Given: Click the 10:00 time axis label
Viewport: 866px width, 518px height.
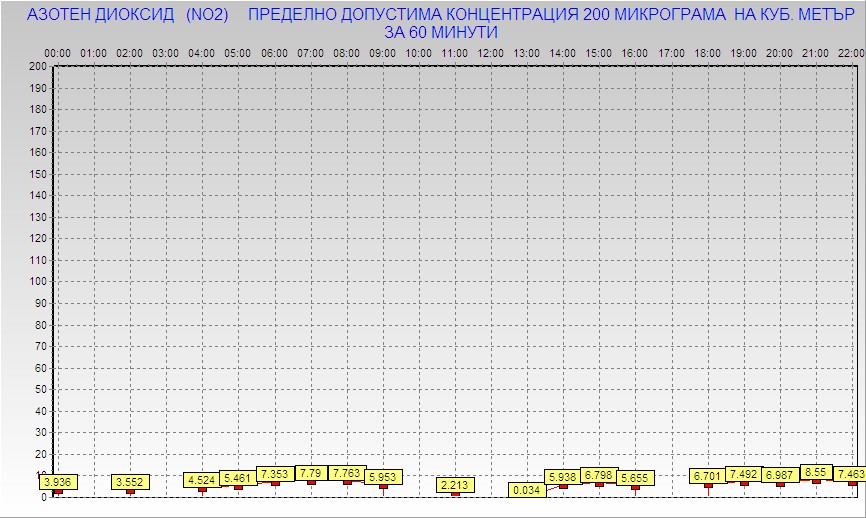Looking at the screenshot, I should click(419, 52).
